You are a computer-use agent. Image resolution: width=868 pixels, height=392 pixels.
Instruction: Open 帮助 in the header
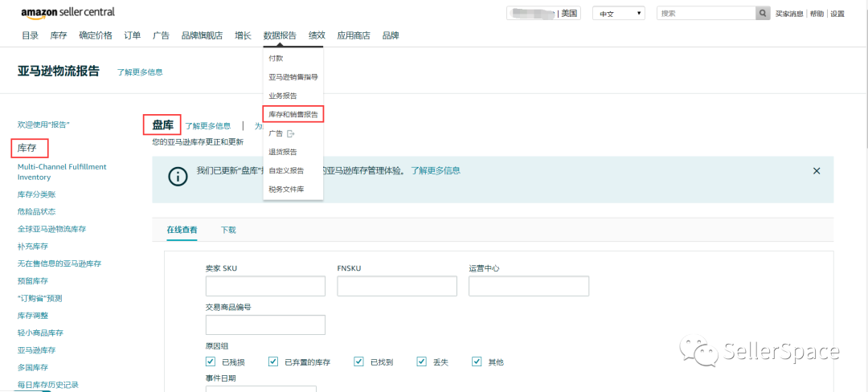click(x=817, y=14)
